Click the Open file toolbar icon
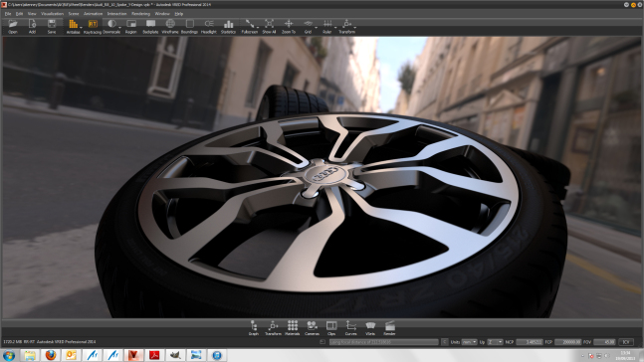644x362 pixels. (x=13, y=26)
